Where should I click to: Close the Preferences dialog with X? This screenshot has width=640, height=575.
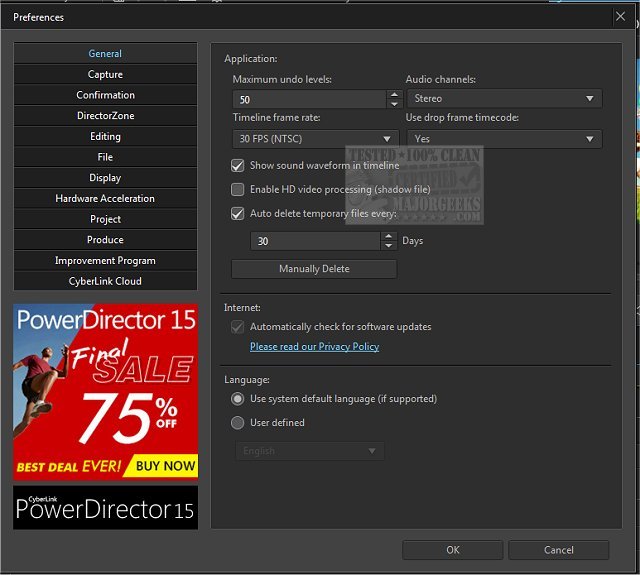click(621, 16)
